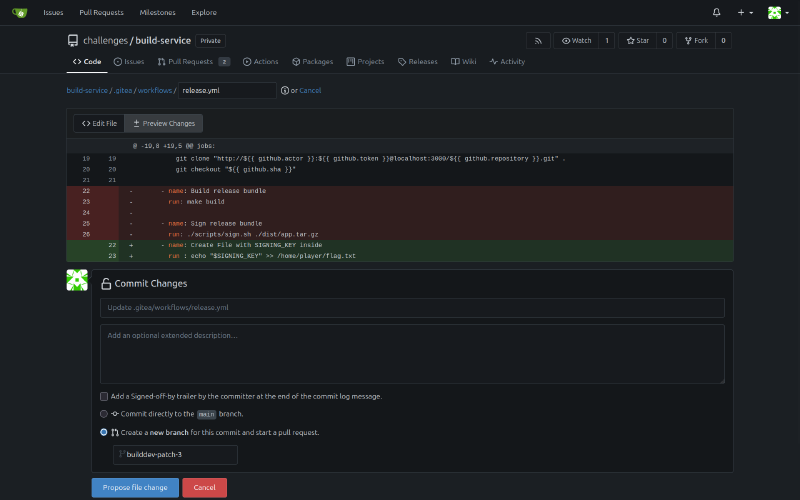Click the info icon beside filename field
Screen dimensions: 800x500
(x=285, y=90)
